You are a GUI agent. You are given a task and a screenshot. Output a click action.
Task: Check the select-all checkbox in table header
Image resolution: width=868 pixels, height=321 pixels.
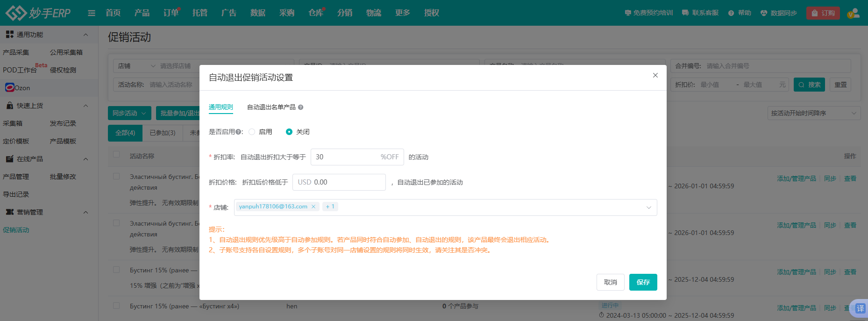click(x=116, y=155)
